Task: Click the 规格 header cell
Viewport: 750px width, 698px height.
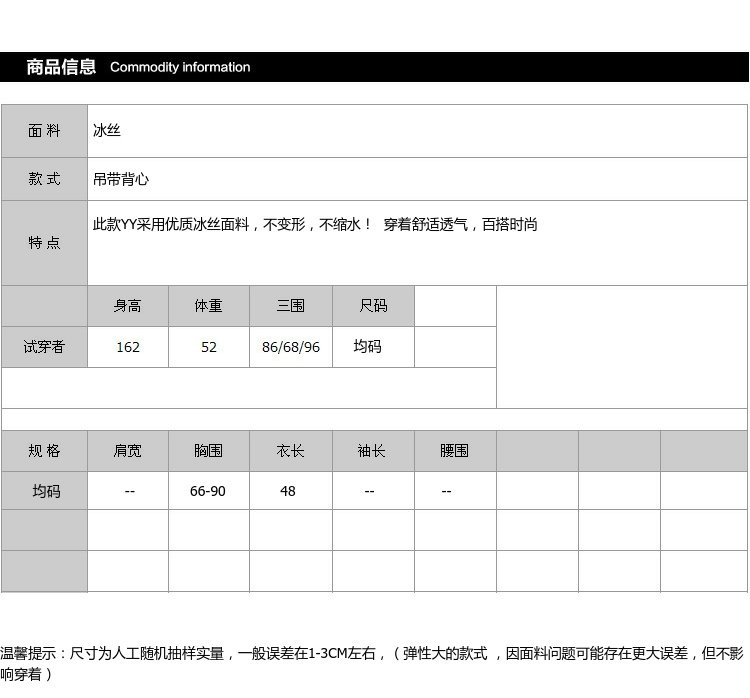Action: coord(44,451)
